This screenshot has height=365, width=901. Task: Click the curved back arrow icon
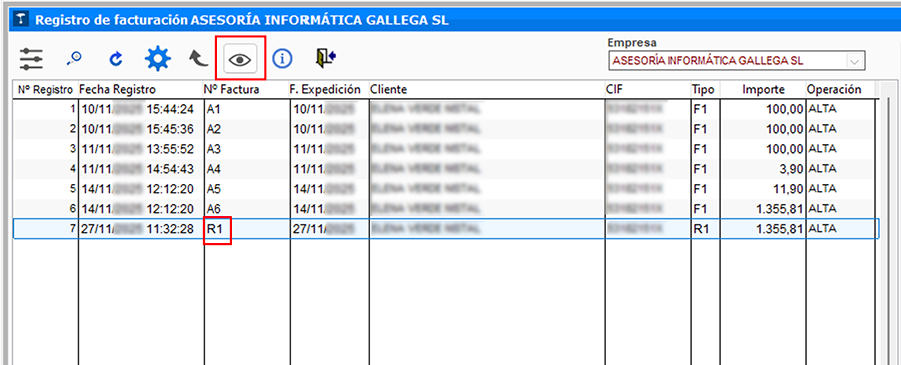[x=199, y=58]
